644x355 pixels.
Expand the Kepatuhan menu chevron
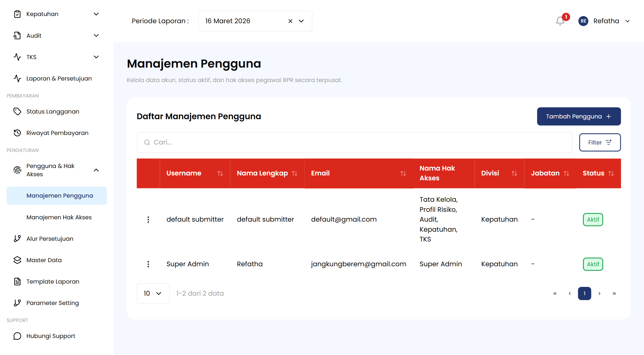pos(96,14)
